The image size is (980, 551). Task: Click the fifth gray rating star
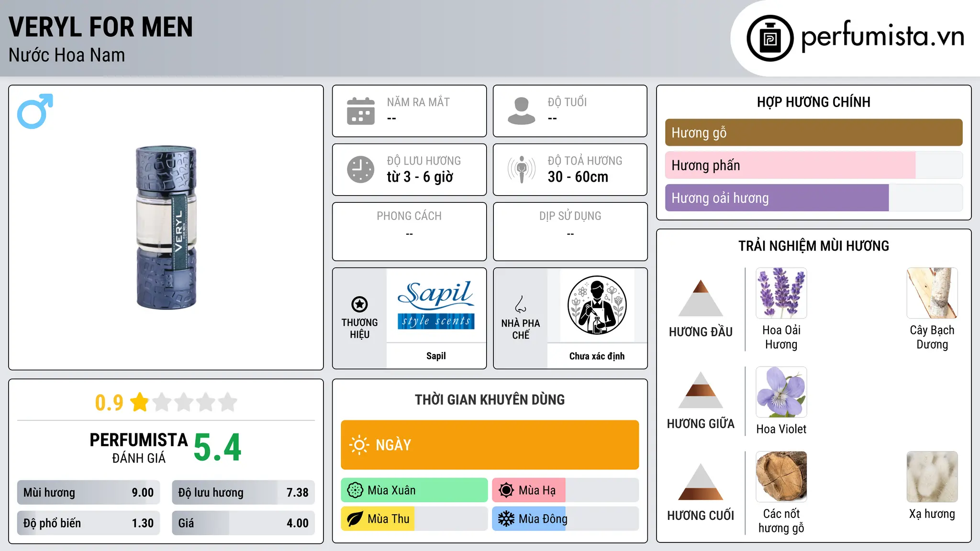(x=228, y=402)
